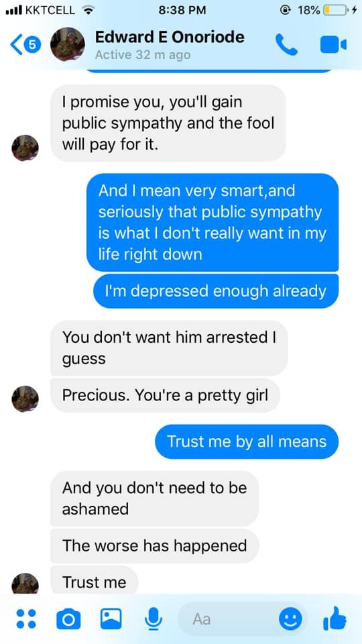Tap sender avatar beside "will pay for it"
This screenshot has width=362, height=644.
(x=25, y=148)
